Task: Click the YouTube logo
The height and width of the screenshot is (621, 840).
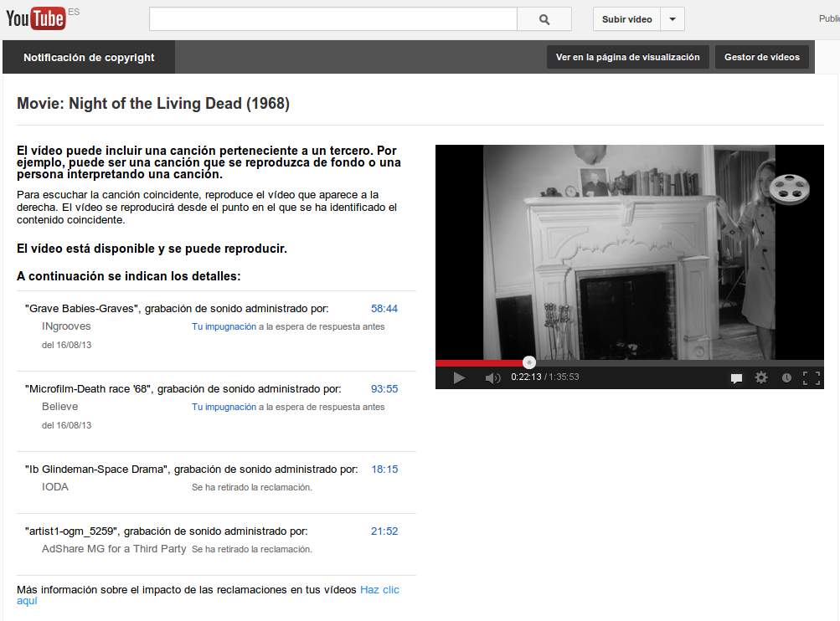Action: 35,18
